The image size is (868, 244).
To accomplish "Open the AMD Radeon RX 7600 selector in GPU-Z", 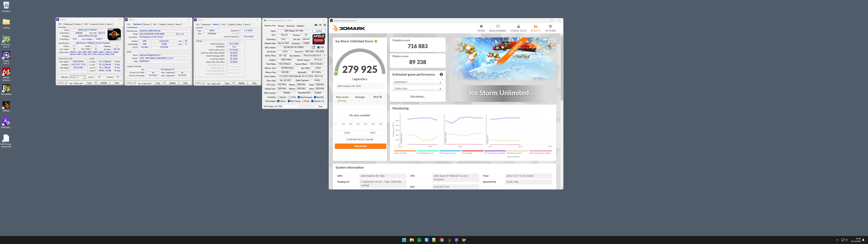I will (281, 107).
